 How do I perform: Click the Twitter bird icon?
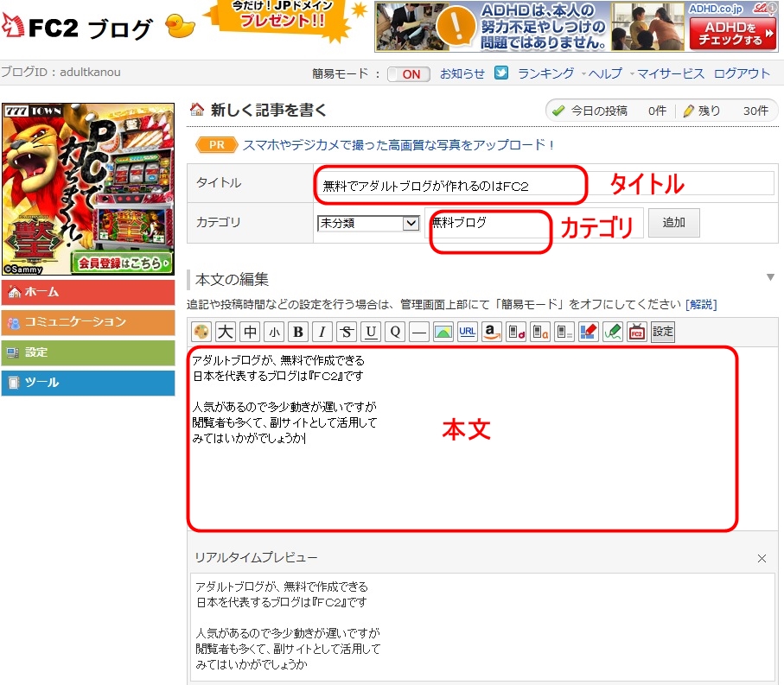tap(501, 73)
